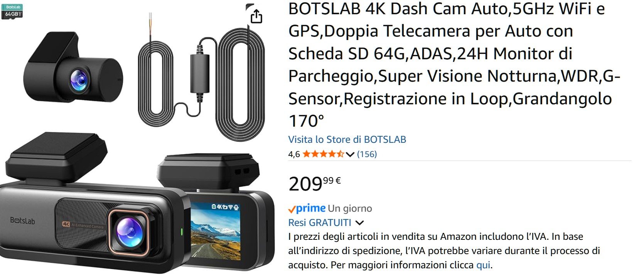Screen dimensions: 644x276
Task: Click the BotsLab logo on camera body
Action: point(22,221)
